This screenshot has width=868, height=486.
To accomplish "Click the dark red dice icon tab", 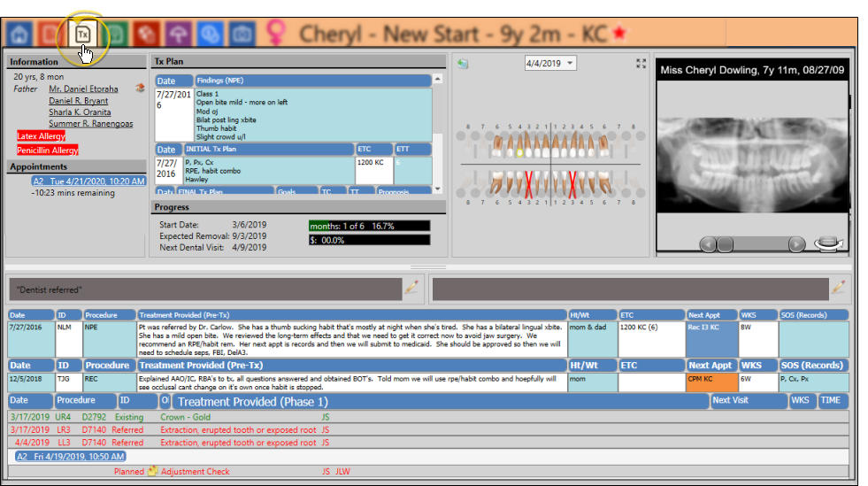I will 147,35.
